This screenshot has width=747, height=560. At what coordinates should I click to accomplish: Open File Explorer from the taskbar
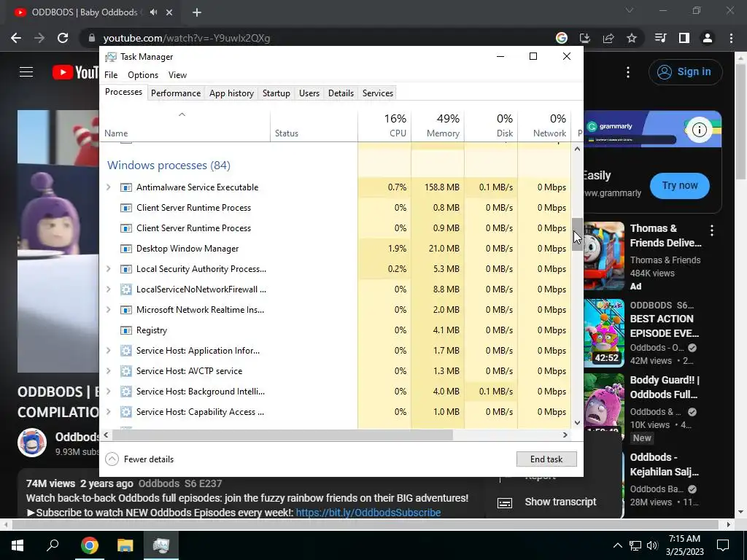coord(125,545)
